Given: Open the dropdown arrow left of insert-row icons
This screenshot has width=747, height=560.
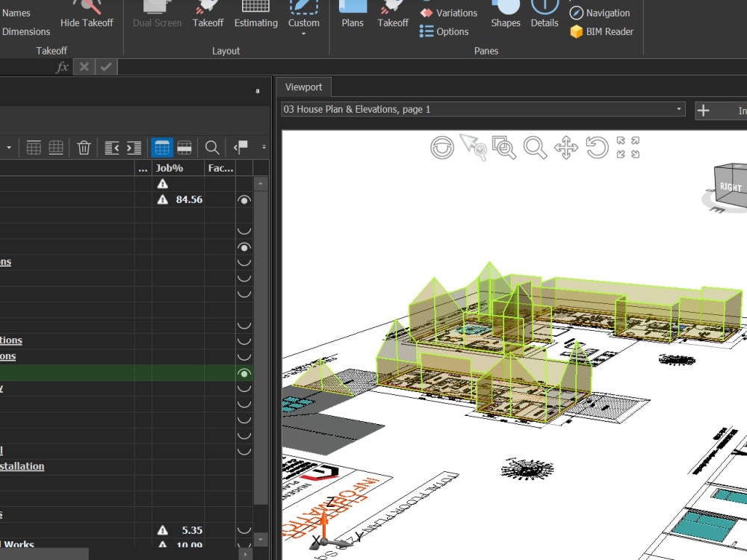Looking at the screenshot, I should (x=8, y=147).
